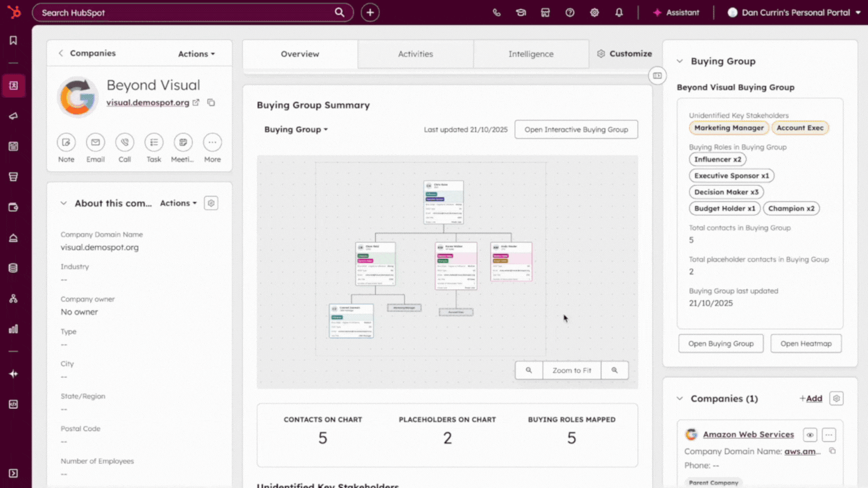The image size is (868, 488).
Task: Click the Email envelope icon
Action: click(x=96, y=143)
